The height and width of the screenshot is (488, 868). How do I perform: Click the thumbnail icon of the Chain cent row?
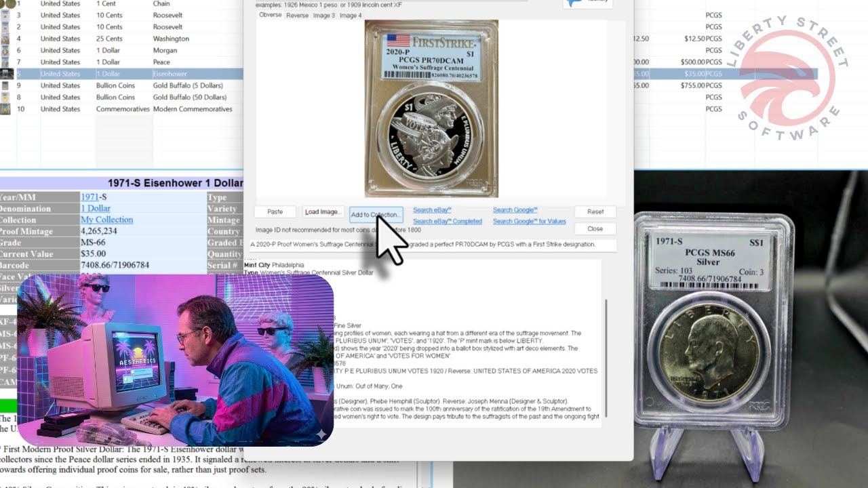(x=6, y=4)
